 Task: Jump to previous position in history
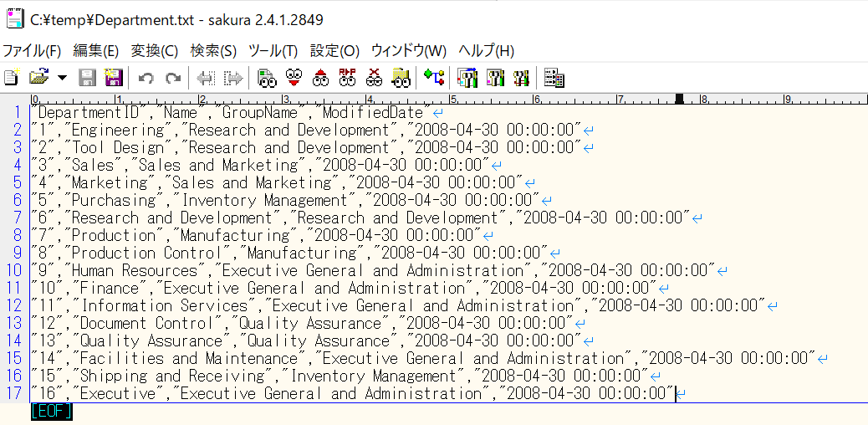tap(206, 78)
